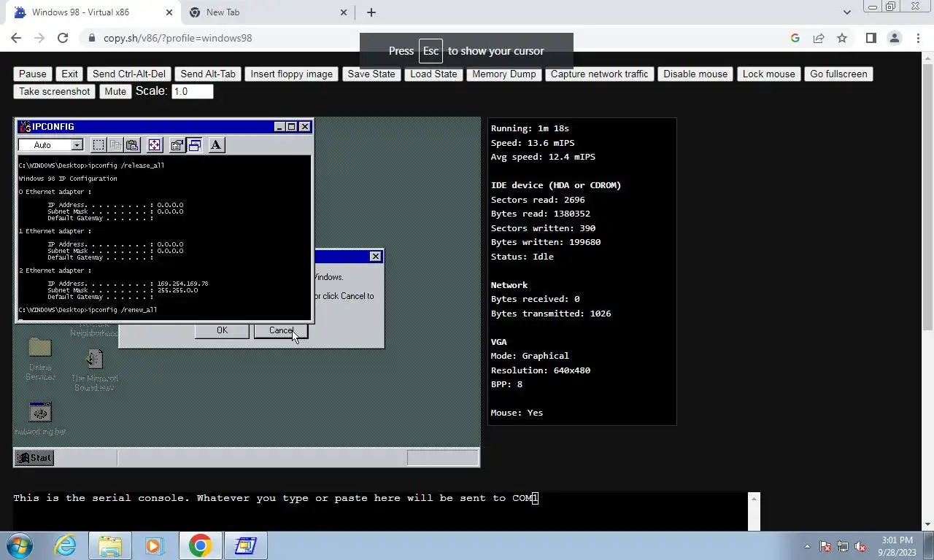The width and height of the screenshot is (934, 560).
Task: Open Windows Media Player from the taskbar
Action: pos(154,545)
